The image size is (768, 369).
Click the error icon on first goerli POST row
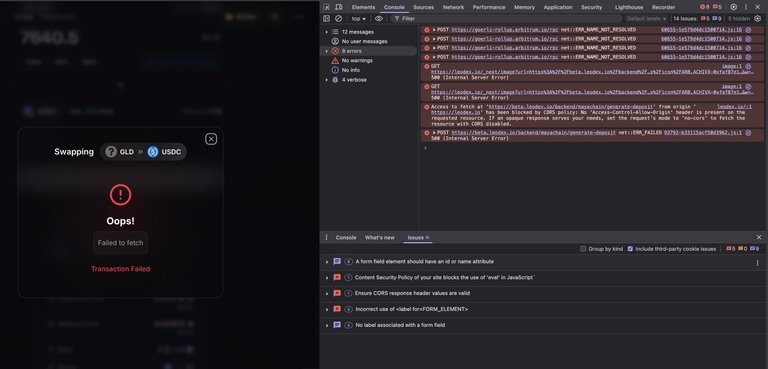[x=426, y=30]
